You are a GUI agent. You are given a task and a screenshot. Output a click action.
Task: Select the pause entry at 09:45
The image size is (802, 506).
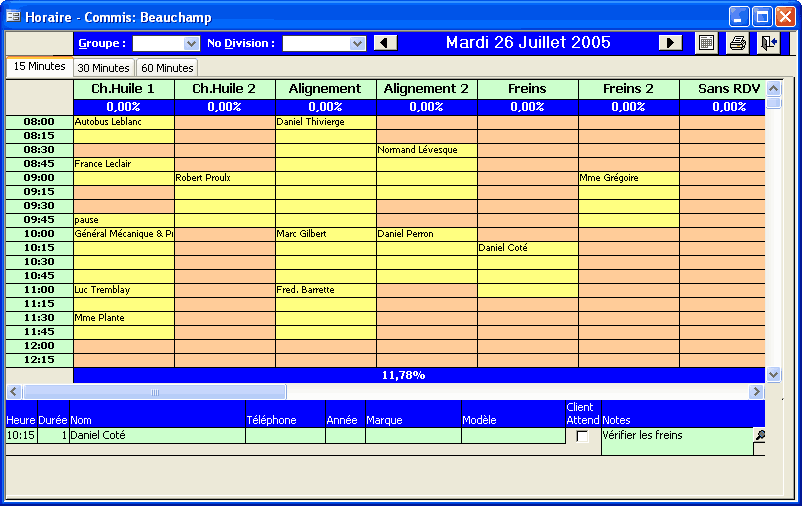tap(123, 219)
